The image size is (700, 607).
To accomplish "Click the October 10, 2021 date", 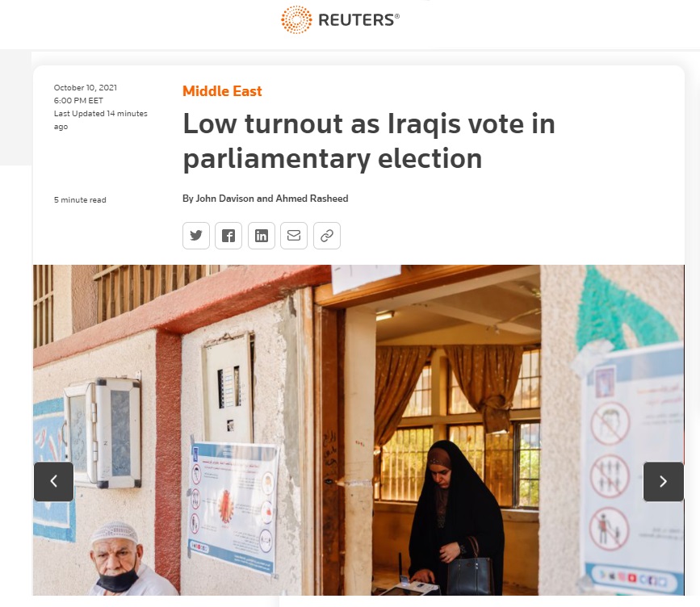I will pyautogui.click(x=86, y=88).
